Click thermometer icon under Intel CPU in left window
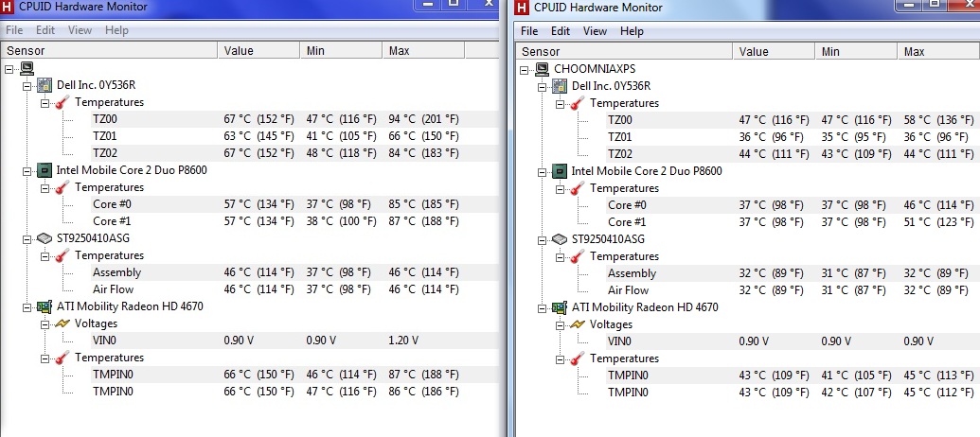This screenshot has height=437, width=980. pyautogui.click(x=62, y=187)
